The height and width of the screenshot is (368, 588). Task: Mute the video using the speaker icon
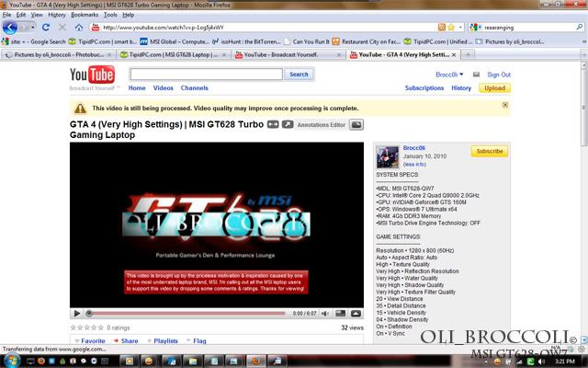pyautogui.click(x=324, y=313)
